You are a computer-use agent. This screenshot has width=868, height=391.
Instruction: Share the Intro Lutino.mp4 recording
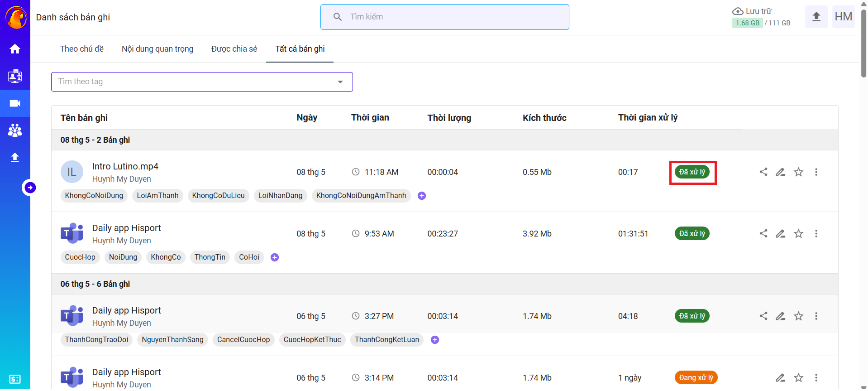[x=763, y=172]
